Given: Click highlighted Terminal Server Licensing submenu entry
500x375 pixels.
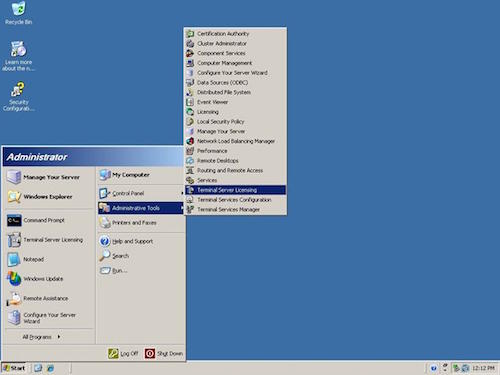Looking at the screenshot, I should click(x=235, y=190).
